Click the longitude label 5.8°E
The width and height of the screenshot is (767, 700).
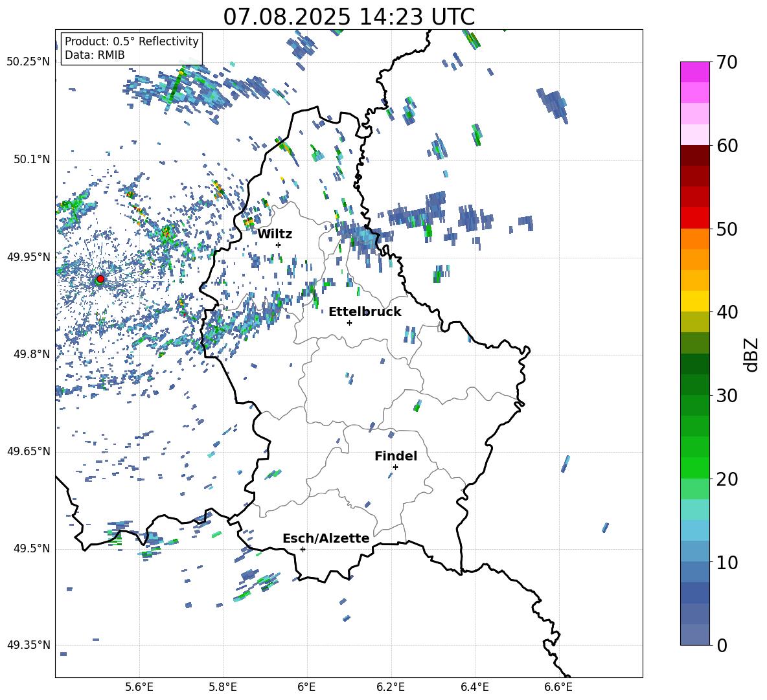(223, 688)
